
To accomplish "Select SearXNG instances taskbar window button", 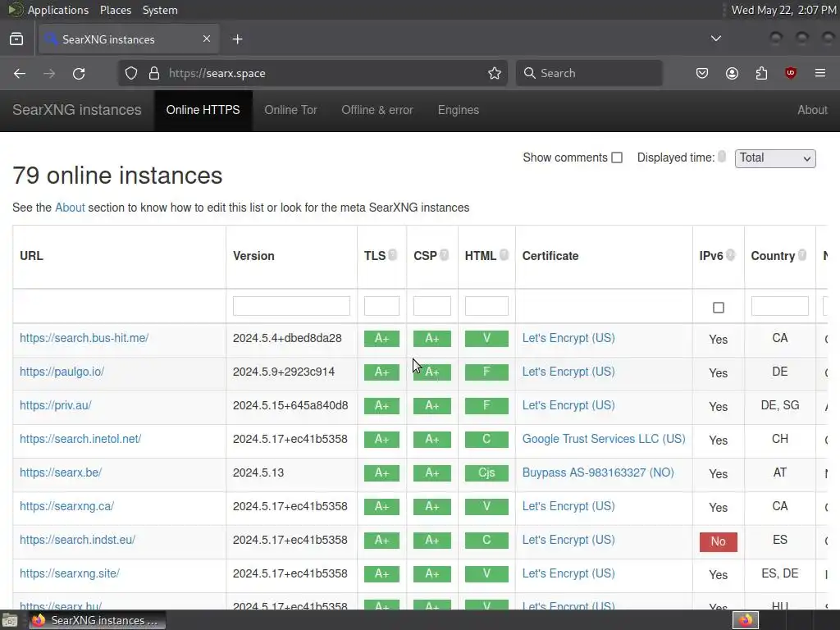I will click(97, 620).
